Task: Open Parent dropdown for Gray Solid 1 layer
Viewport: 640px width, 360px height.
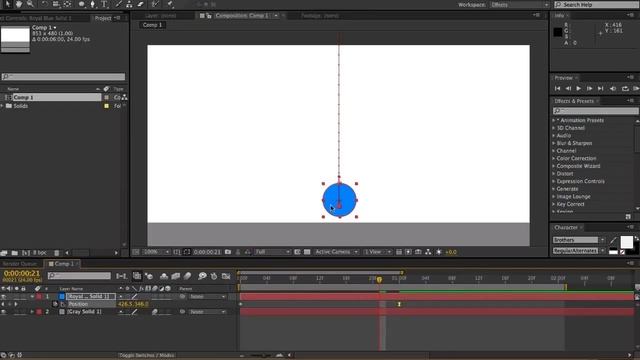Action: 208,312
